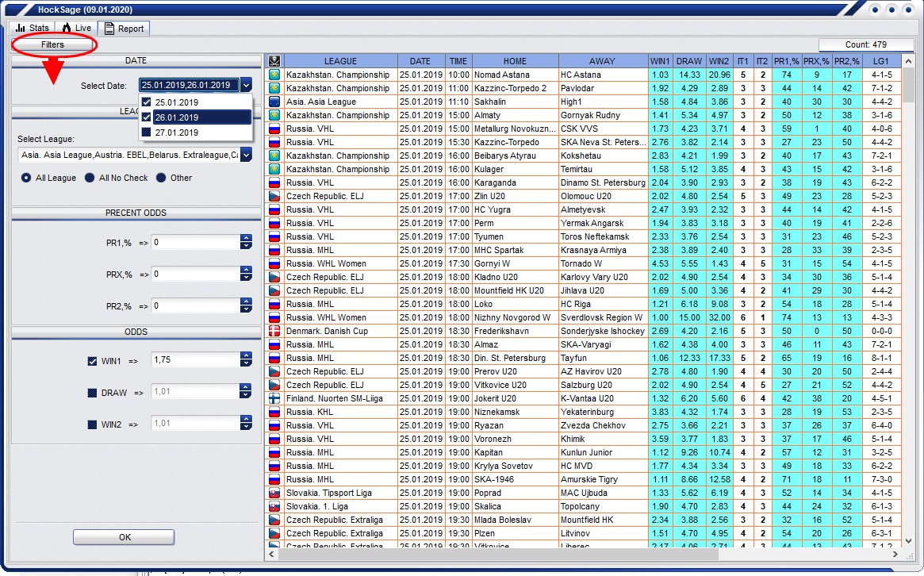Select the HC Yugra table cell
Screen dimensions: 924x576
tap(515, 210)
